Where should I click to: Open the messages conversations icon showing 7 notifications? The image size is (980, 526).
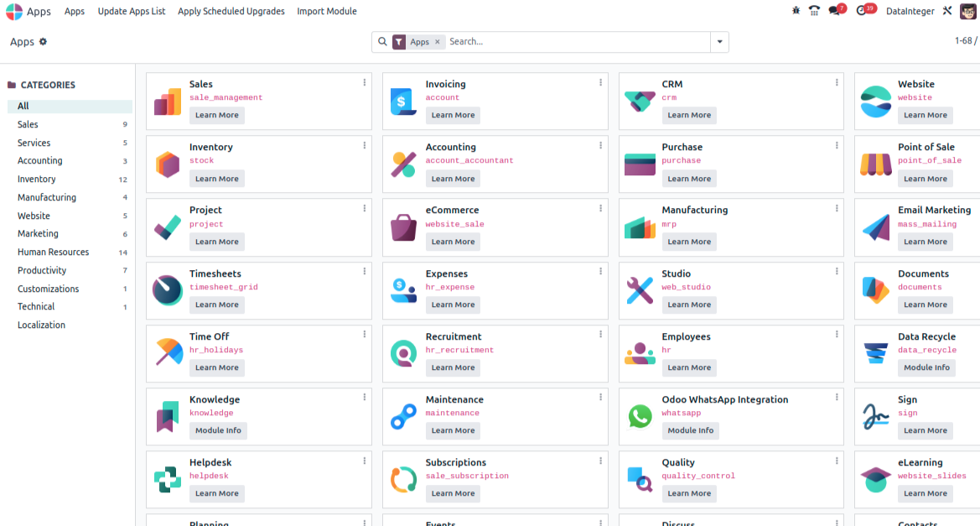point(833,11)
